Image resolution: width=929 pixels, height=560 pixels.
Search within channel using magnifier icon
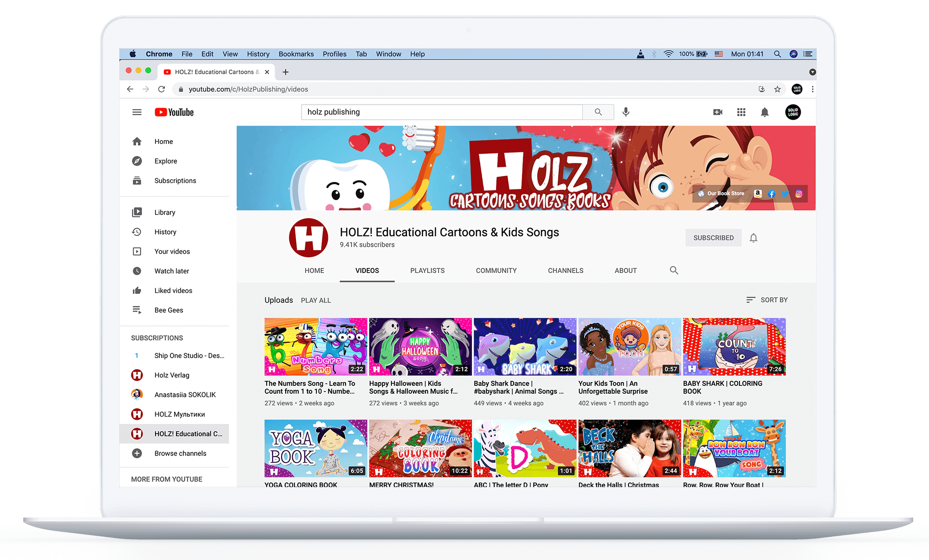tap(674, 270)
